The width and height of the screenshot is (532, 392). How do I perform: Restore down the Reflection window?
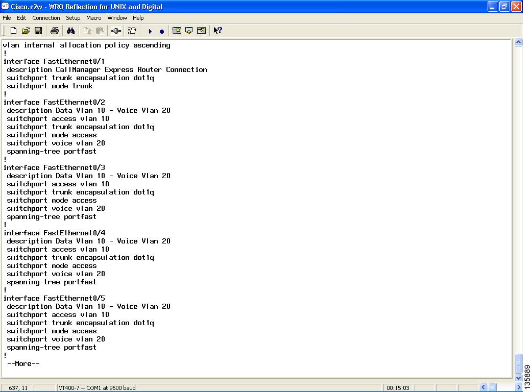[504, 7]
